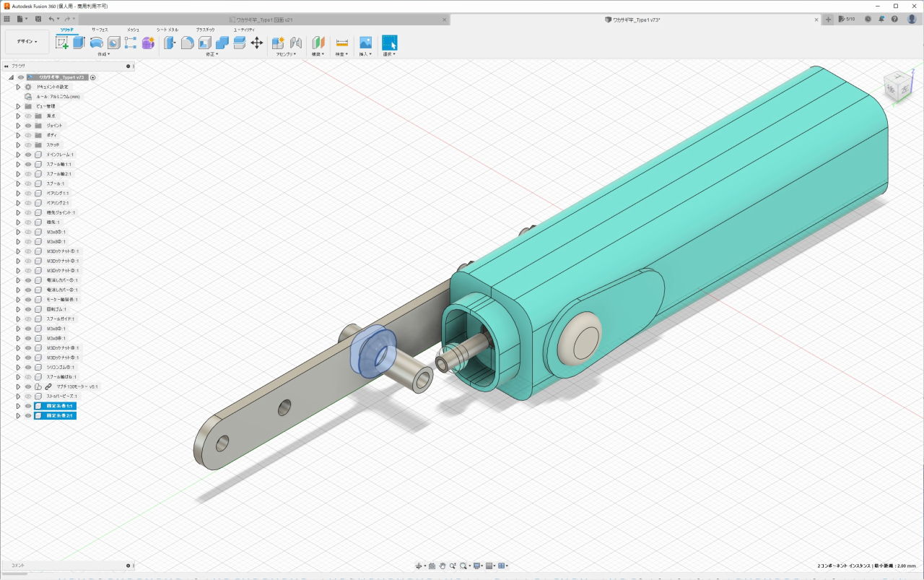Select the ストッパービーズ:1 tree row
This screenshot has height=580, width=924.
click(61, 396)
